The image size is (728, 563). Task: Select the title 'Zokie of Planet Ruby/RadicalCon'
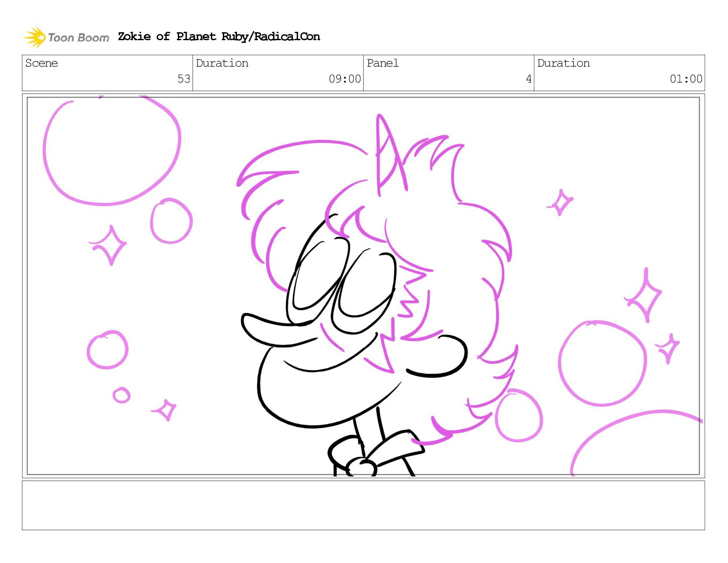219,37
